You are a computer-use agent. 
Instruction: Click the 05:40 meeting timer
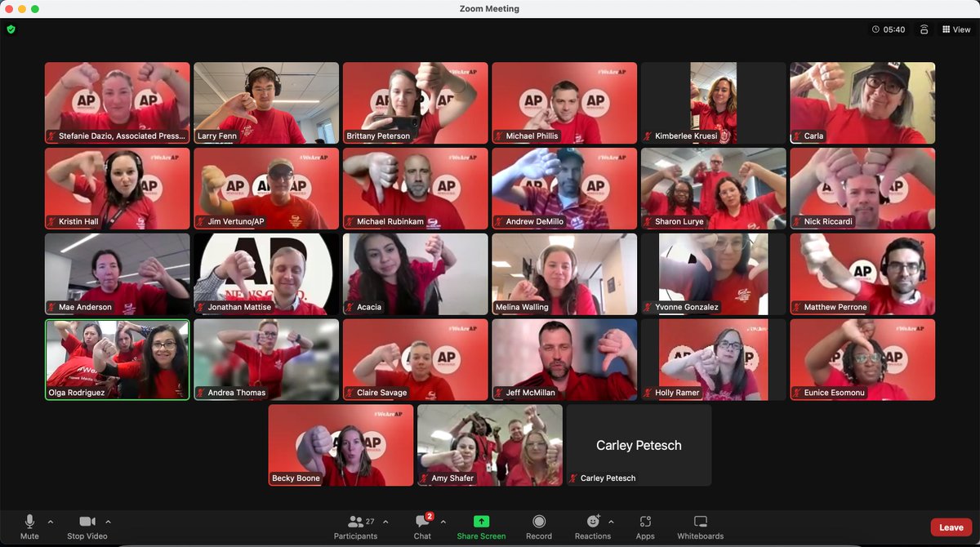[889, 29]
